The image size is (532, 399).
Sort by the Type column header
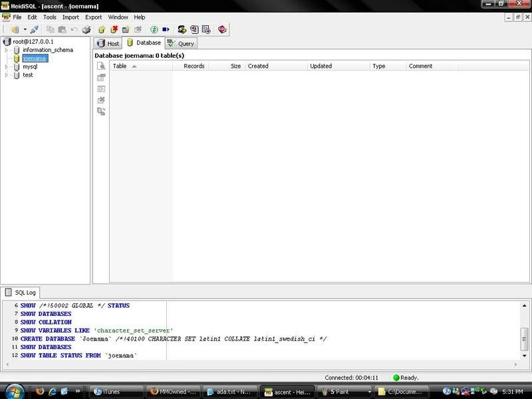pos(388,66)
